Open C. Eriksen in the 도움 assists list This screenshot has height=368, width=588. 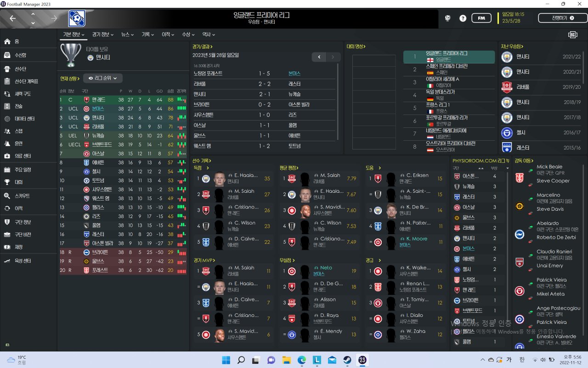click(405, 178)
